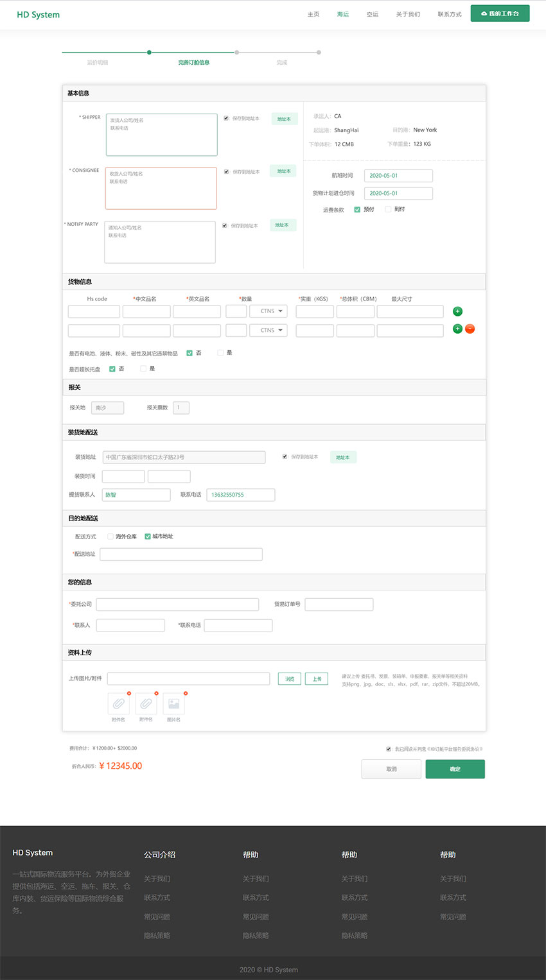
Task: Open the 关于我们 menu item in header
Action: pyautogui.click(x=408, y=14)
